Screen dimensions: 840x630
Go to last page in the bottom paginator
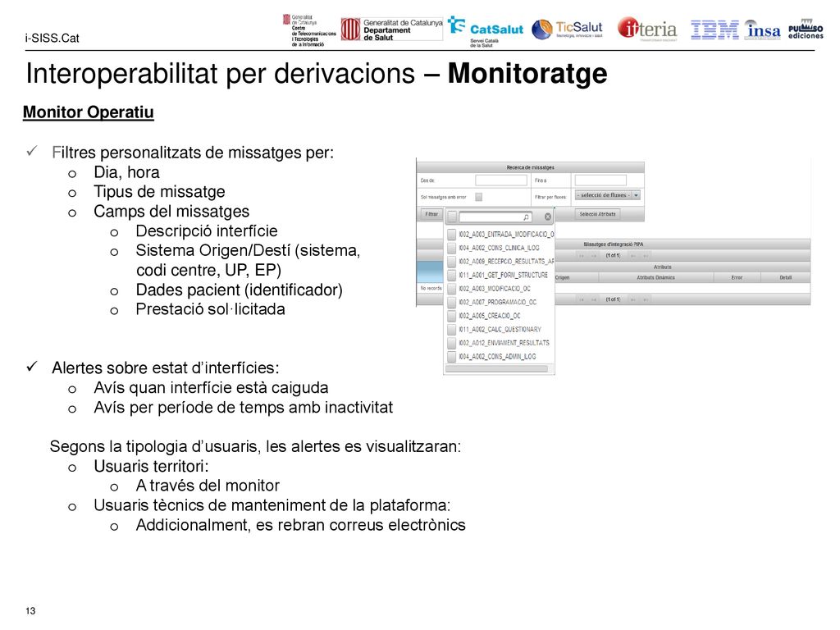646,299
